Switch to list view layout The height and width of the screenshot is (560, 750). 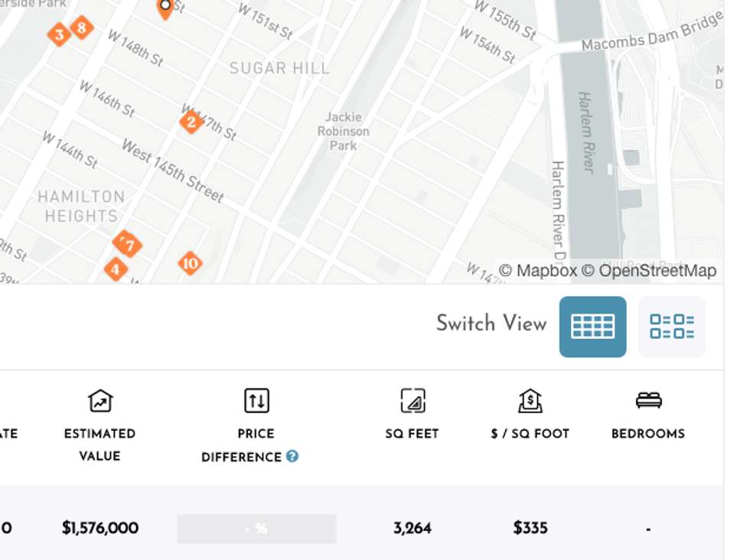671,327
